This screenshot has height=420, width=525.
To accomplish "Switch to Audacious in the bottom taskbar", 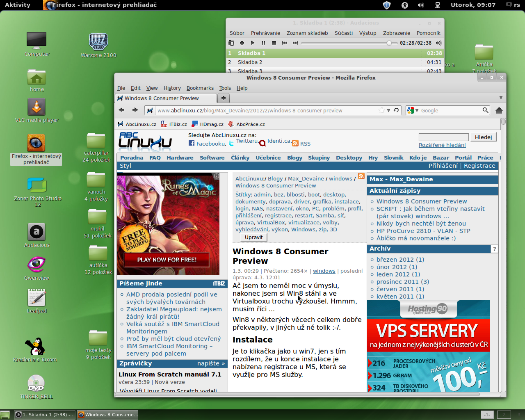I will (x=45, y=415).
